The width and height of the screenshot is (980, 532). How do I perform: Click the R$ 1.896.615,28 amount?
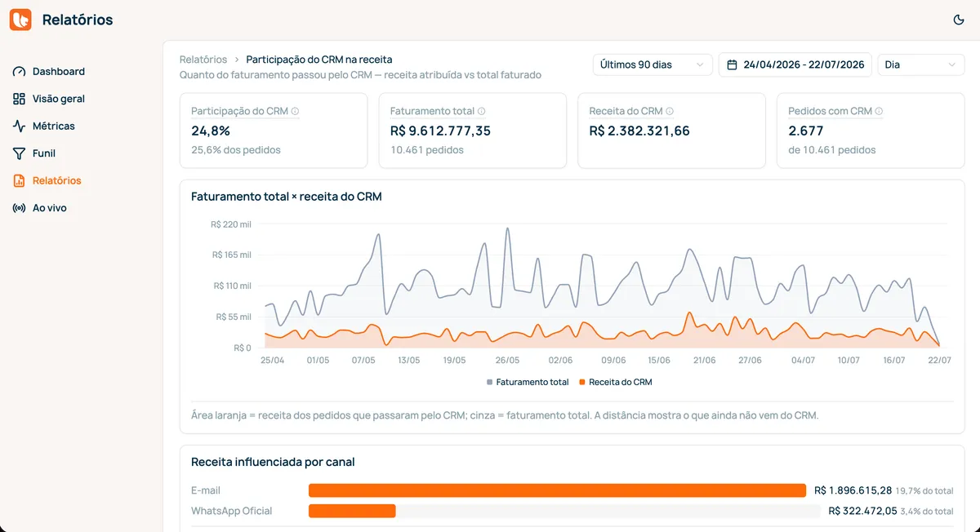[853, 490]
